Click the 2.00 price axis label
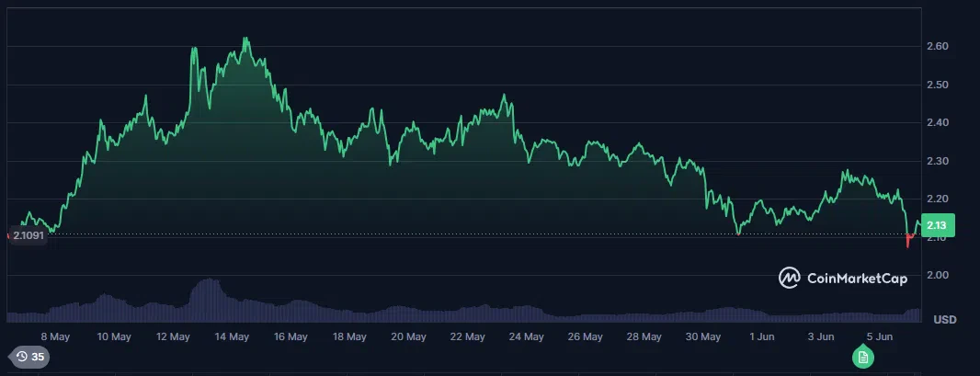Image resolution: width=980 pixels, height=376 pixels. (938, 275)
